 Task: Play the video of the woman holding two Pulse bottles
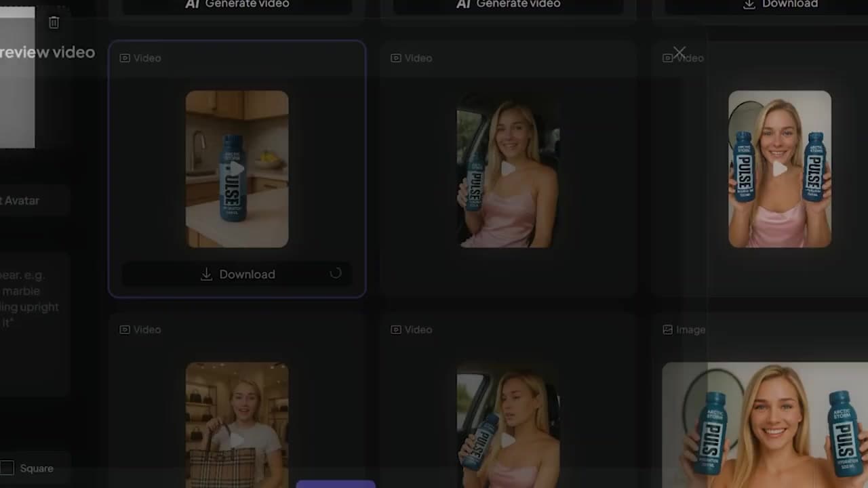click(780, 169)
